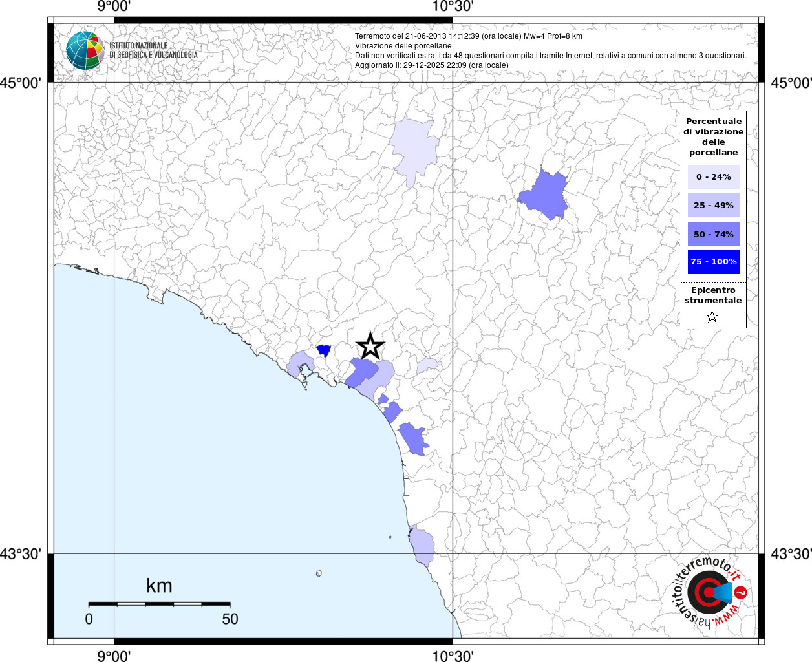Select the 50 - 74% legend swatch
This screenshot has width=812, height=662.
tap(714, 234)
